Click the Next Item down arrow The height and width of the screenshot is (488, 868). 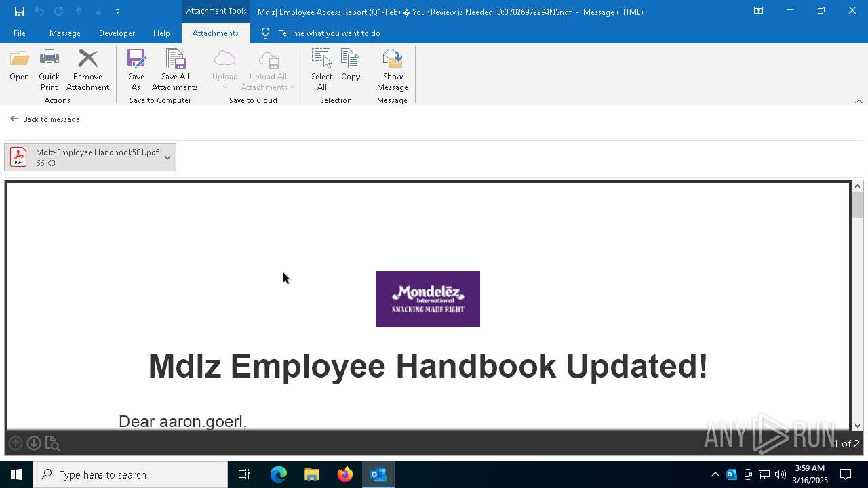(98, 12)
